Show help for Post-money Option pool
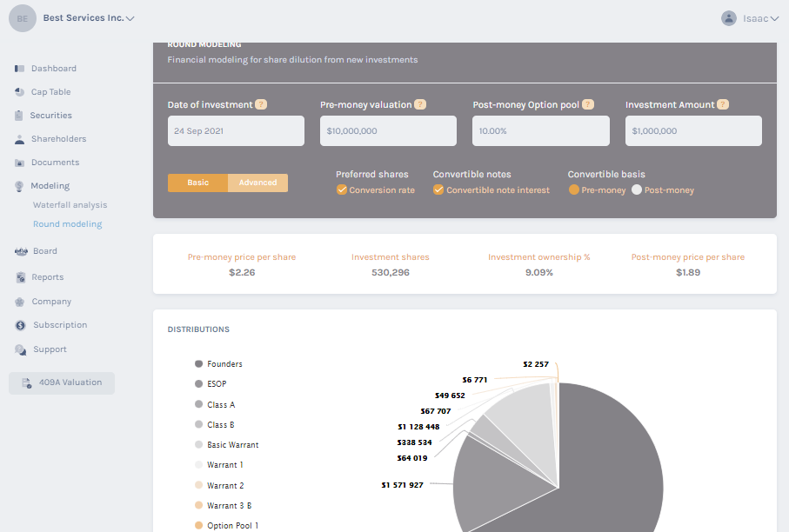 pos(588,104)
